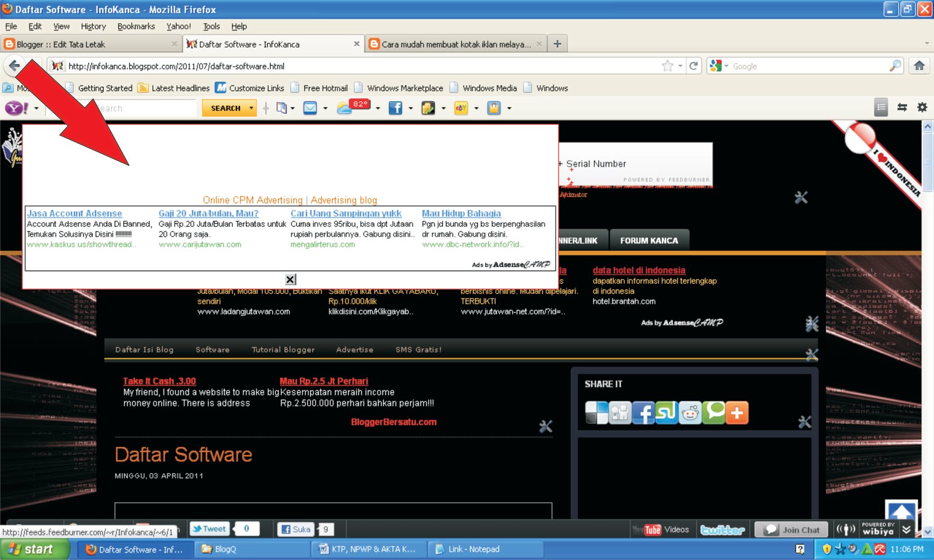
Task: Click the Windows start button
Action: click(x=34, y=549)
